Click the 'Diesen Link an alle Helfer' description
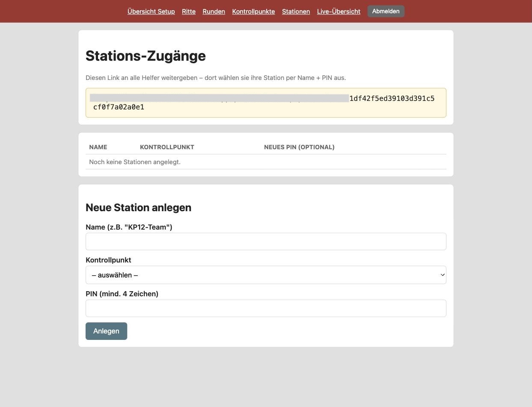Screen dimensions: 532x407 pos(216,78)
